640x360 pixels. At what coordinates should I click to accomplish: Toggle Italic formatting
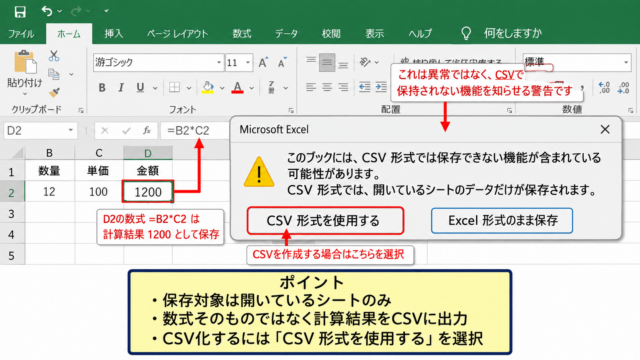click(121, 87)
